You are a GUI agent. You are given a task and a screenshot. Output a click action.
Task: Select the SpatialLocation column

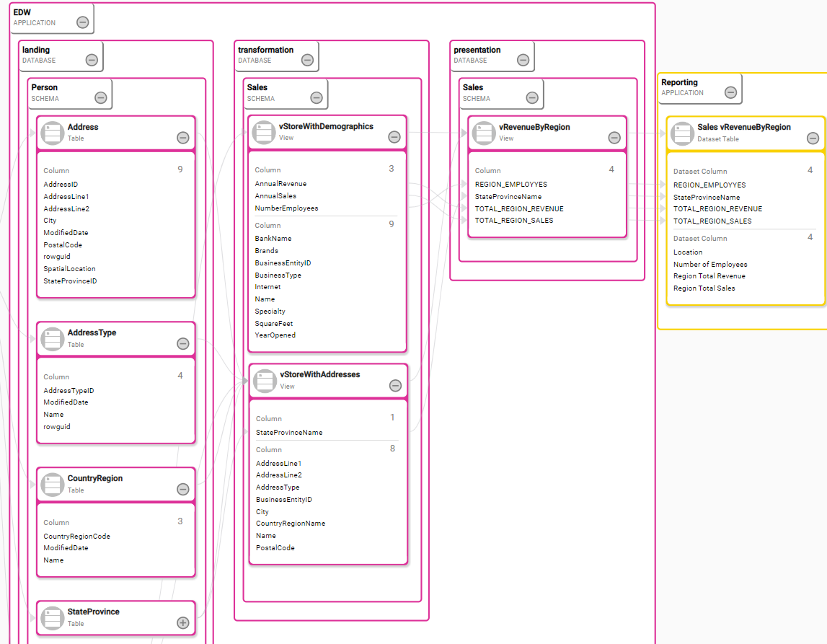[x=70, y=268]
